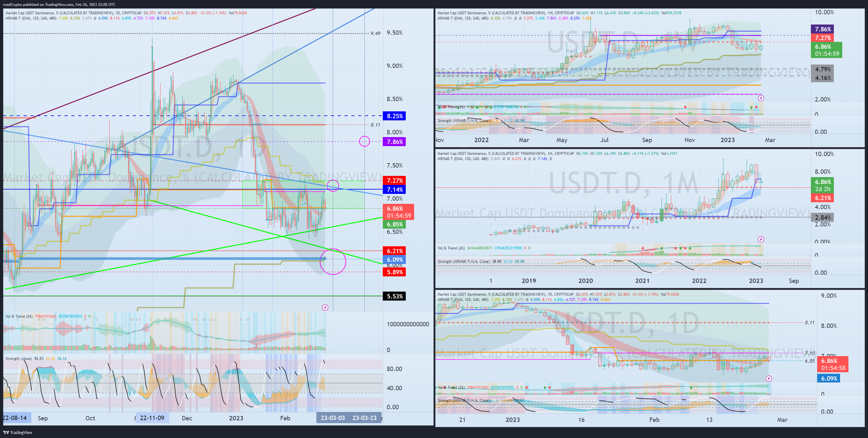This screenshot has width=868, height=438.
Task: Click the 8.11 line label on main chart
Action: pyautogui.click(x=375, y=125)
